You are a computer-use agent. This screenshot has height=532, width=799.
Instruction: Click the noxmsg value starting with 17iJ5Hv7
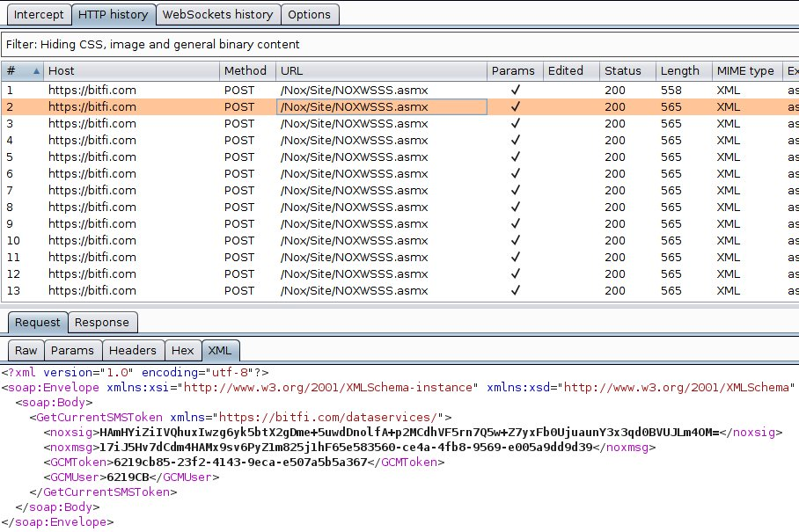pos(346,448)
